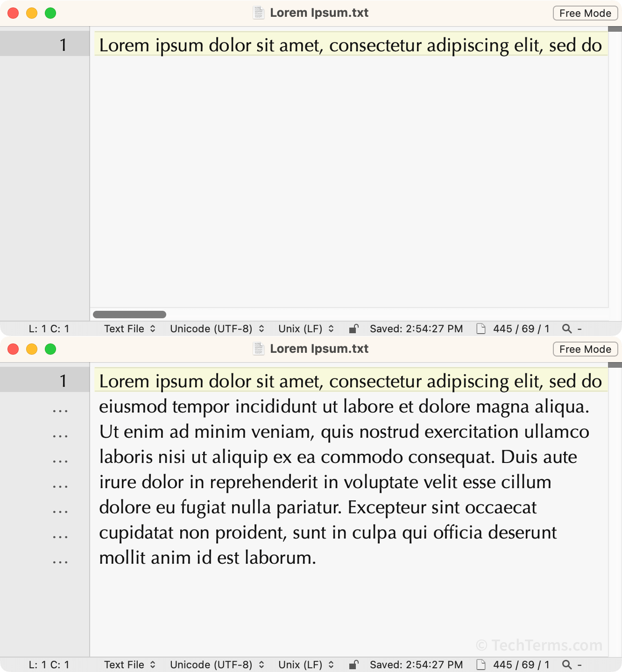Open the Text File type dropdown in the top status bar
Viewport: 622px width, 672px height.
(x=129, y=329)
